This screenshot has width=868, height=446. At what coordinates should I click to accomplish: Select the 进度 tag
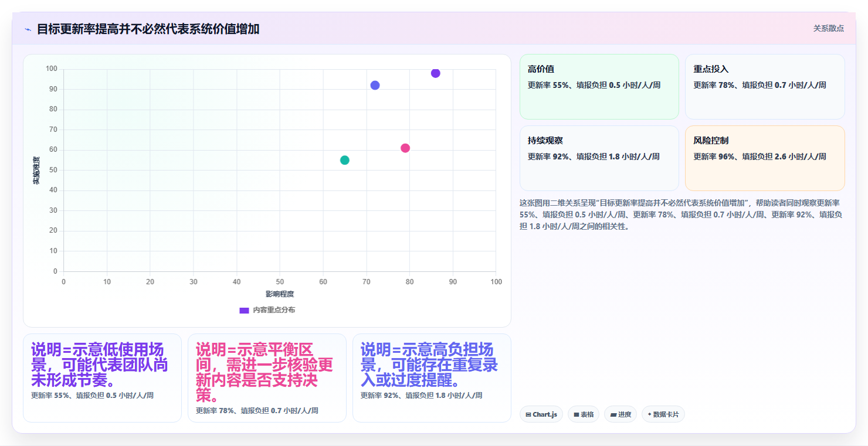tap(621, 414)
